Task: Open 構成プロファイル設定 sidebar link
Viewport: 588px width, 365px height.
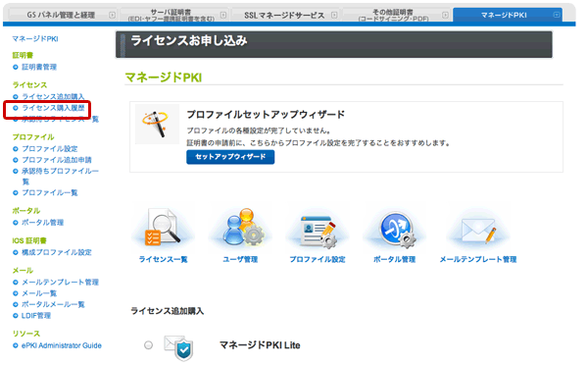Action: (57, 252)
